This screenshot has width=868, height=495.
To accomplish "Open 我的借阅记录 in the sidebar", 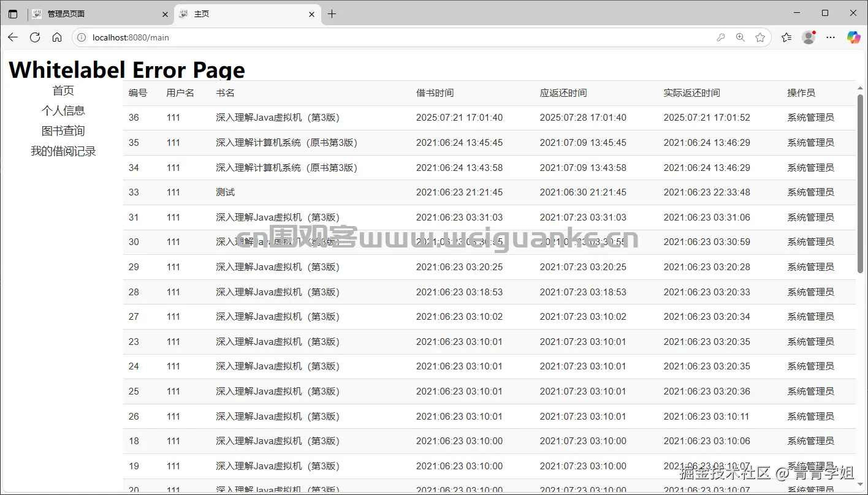I will [63, 151].
